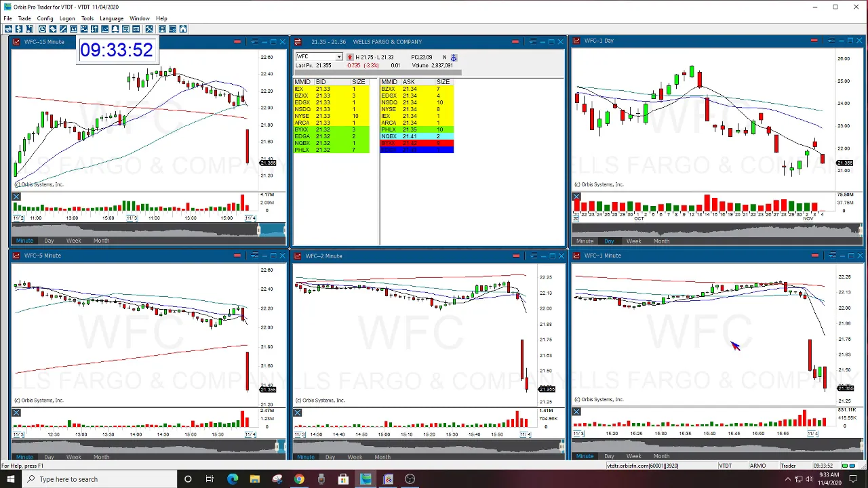
Task: Click chart icon in WFC-15 Minute title bar
Action: click(x=16, y=42)
